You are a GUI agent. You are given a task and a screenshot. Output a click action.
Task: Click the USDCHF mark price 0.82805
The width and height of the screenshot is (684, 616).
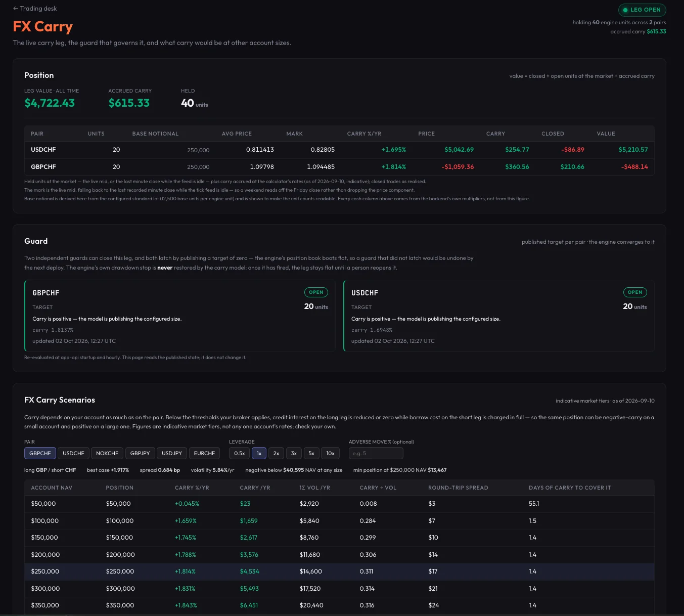click(323, 150)
